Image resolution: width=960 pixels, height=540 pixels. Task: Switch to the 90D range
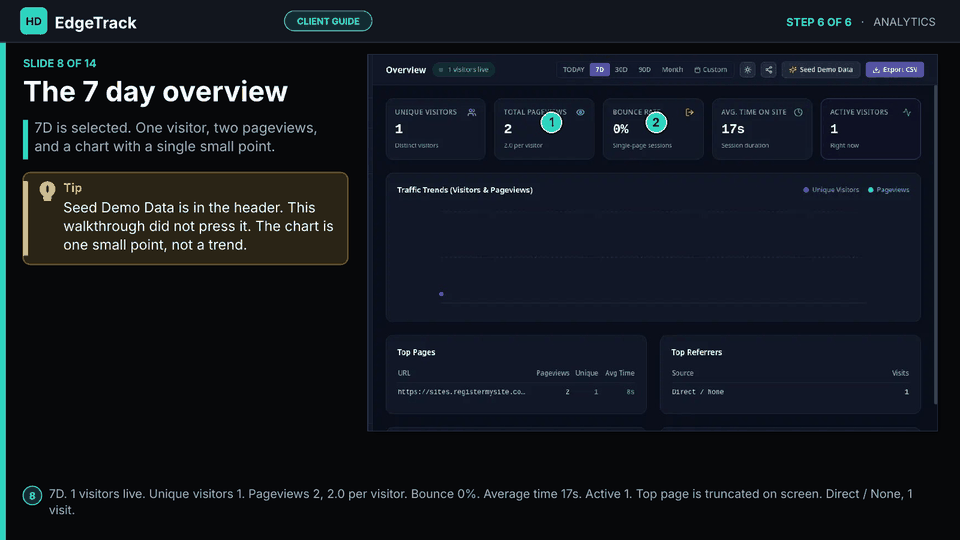point(644,70)
